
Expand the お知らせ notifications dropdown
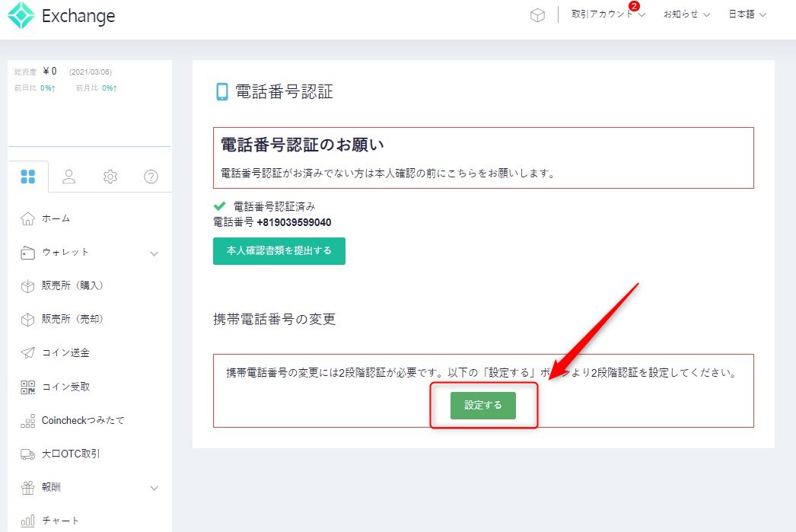pos(686,14)
